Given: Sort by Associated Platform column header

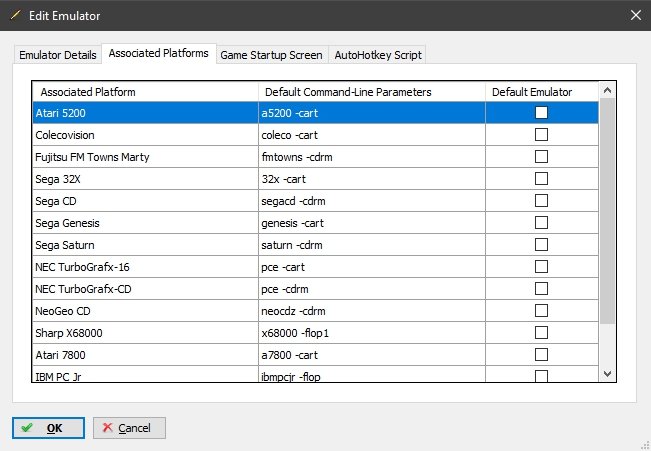Looking at the screenshot, I should pyautogui.click(x=145, y=92).
